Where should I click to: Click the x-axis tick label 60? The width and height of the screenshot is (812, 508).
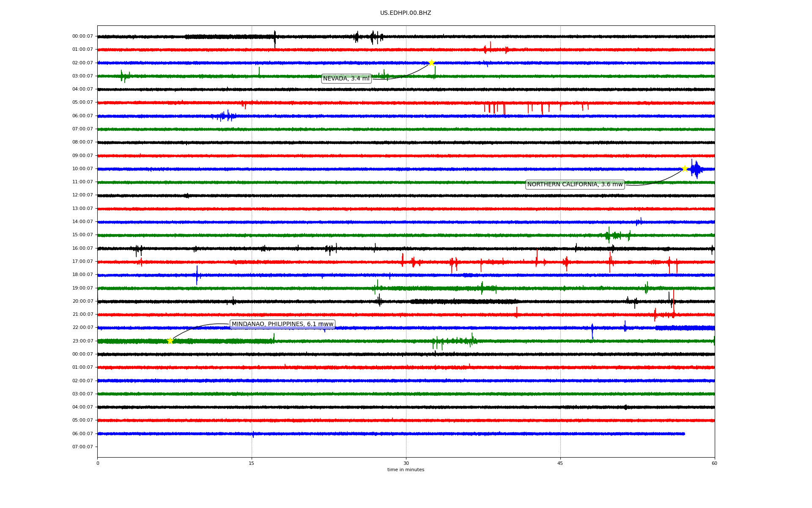[x=714, y=463]
